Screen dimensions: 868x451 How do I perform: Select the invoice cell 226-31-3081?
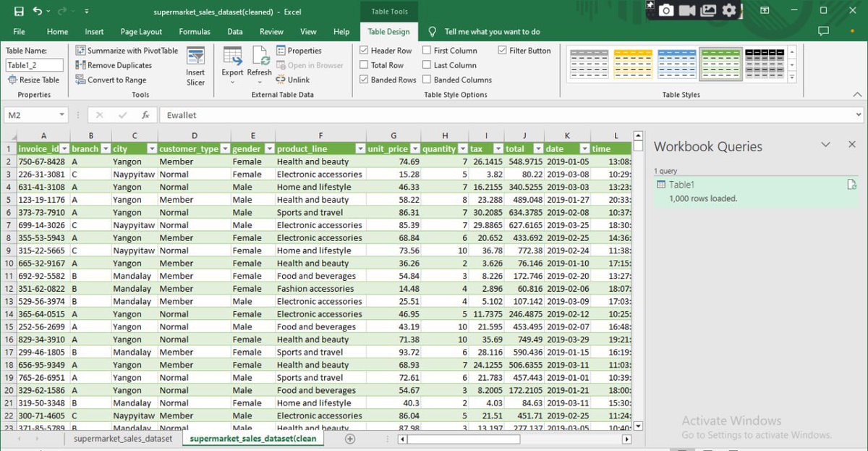click(x=43, y=174)
